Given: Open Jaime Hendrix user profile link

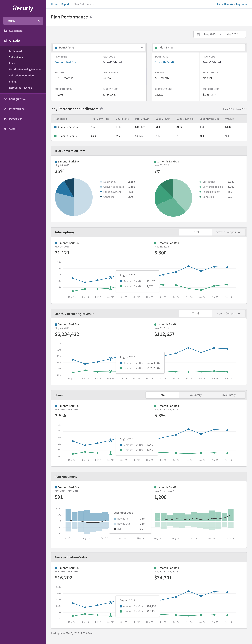Looking at the screenshot, I should click(225, 4).
